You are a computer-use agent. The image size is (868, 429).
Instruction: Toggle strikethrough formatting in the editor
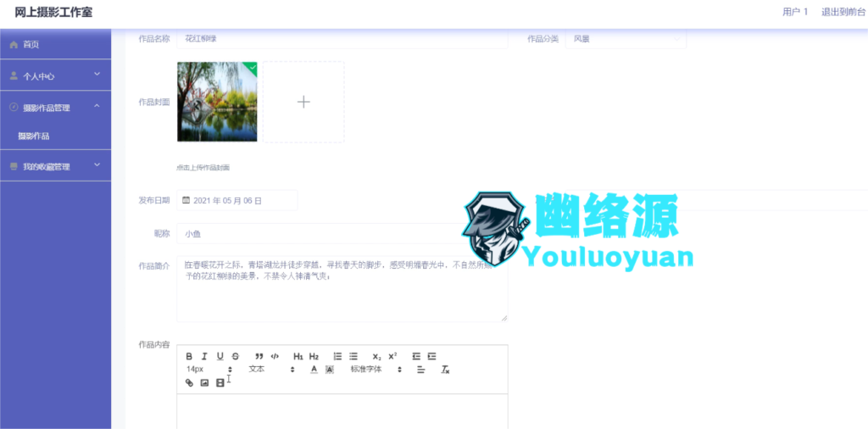coord(236,356)
